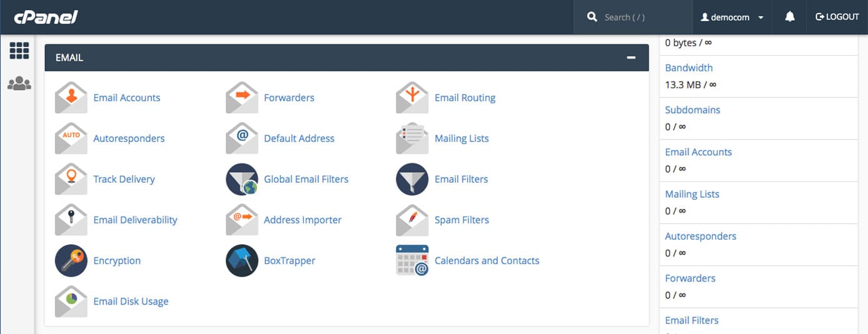Collapse the EMAIL section with minus
Image resolution: width=868 pixels, height=334 pixels.
[x=631, y=58]
